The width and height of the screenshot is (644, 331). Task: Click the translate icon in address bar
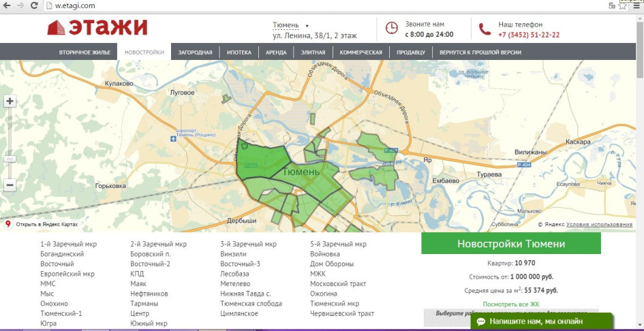tap(612, 5)
